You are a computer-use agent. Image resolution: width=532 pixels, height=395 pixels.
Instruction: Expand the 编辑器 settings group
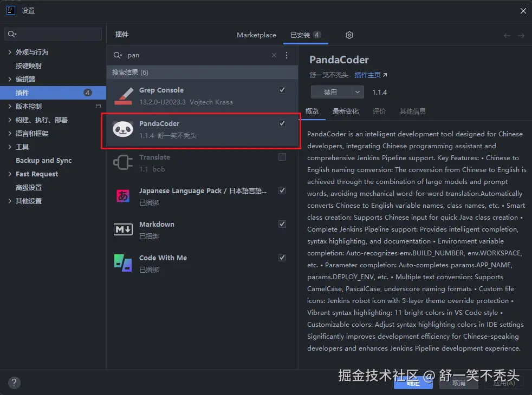pos(10,79)
